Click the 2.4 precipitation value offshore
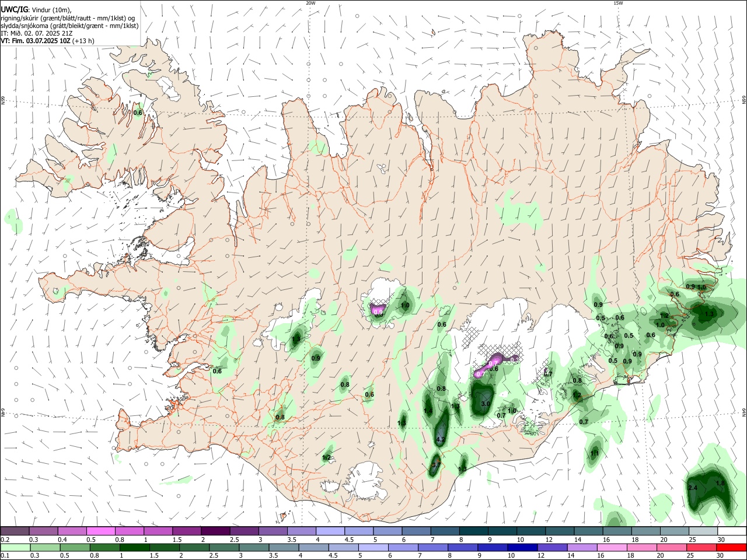Screen dimensions: 747x560 (x=693, y=488)
